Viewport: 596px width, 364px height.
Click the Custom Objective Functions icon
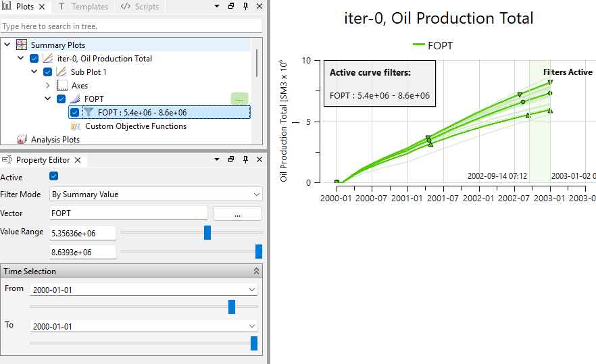coord(76,126)
